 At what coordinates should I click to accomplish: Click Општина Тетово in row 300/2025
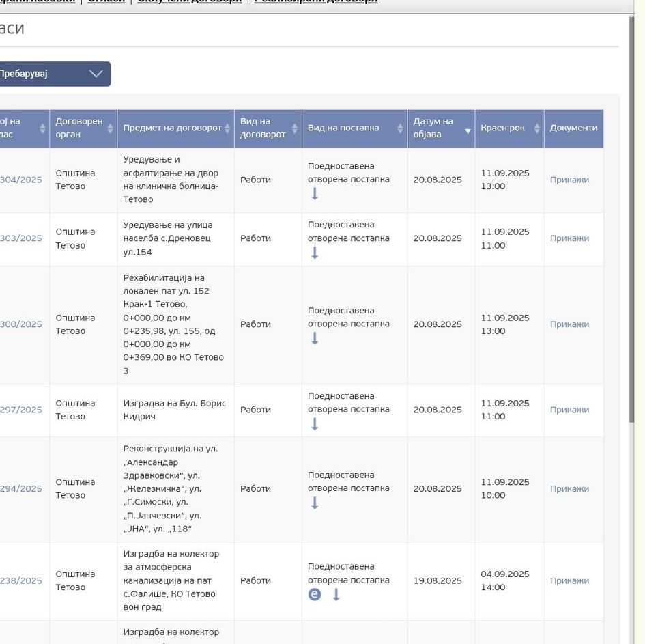point(75,324)
